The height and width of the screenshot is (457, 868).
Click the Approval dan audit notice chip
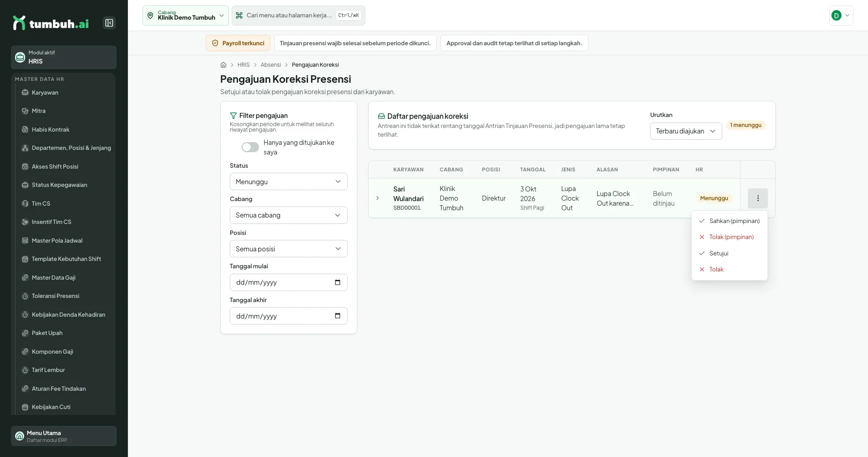(514, 43)
